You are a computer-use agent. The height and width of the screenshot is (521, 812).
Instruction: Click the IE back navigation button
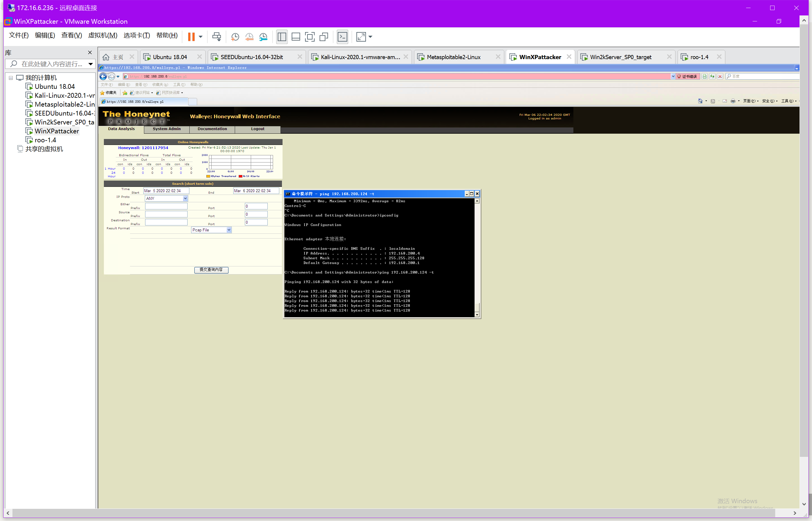tap(103, 76)
